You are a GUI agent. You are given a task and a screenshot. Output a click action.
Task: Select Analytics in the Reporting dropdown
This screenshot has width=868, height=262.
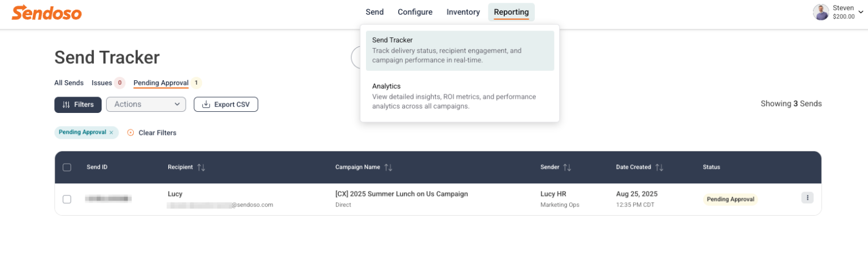[x=460, y=96]
